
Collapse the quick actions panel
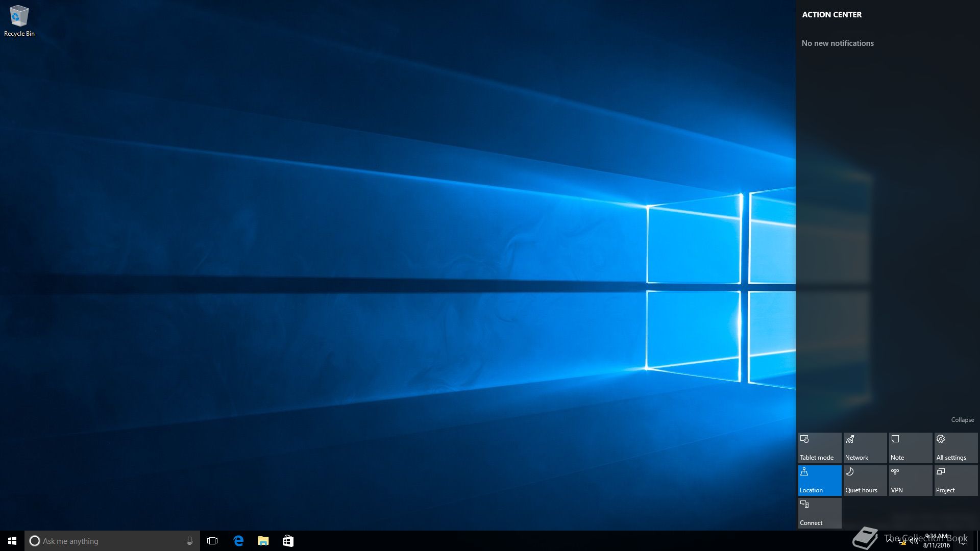click(x=962, y=420)
